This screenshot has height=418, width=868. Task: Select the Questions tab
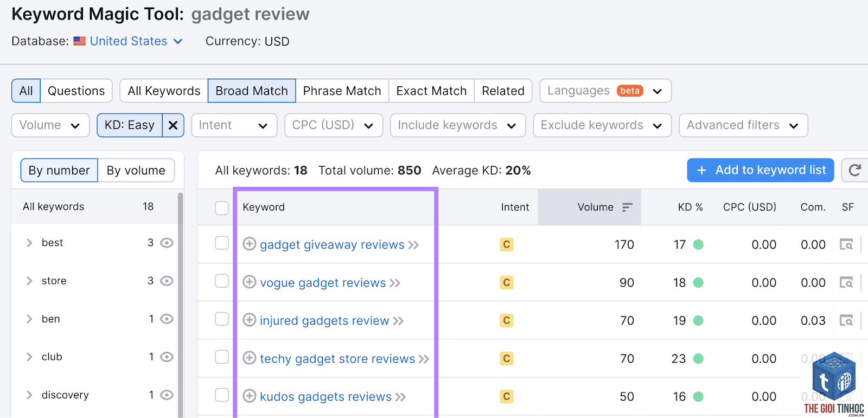tap(76, 91)
